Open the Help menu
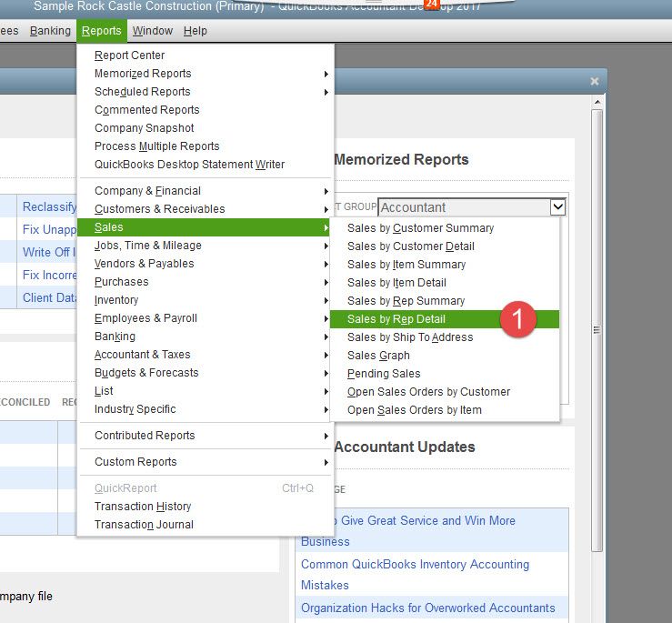Viewport: 672px width, 623px height. point(195,31)
